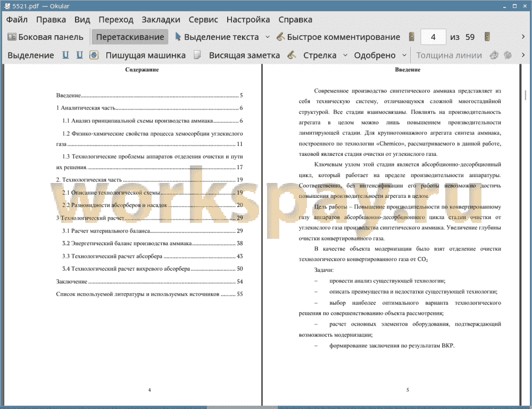
Task: Activate the Перетаскивание browse mode
Action: pos(130,37)
